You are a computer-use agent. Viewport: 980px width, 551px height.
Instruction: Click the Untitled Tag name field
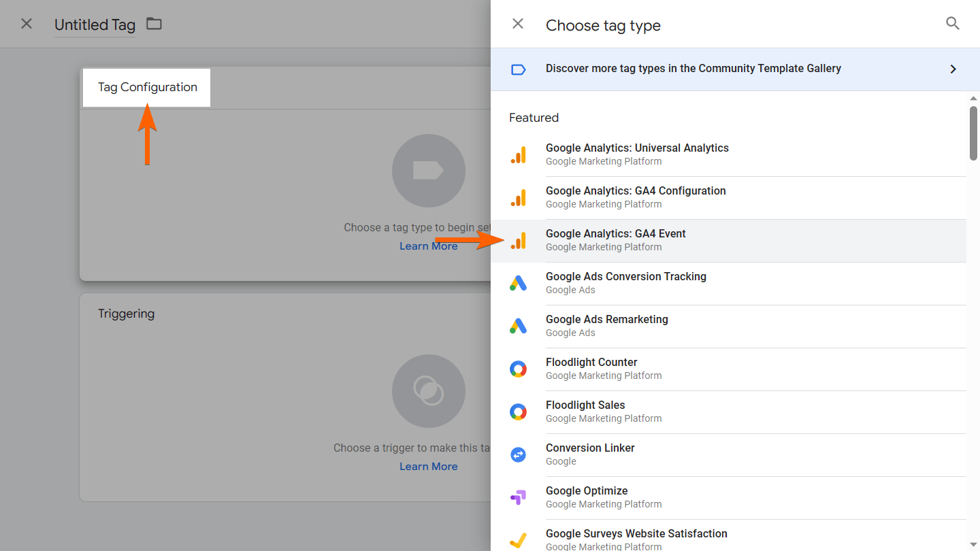tap(95, 25)
